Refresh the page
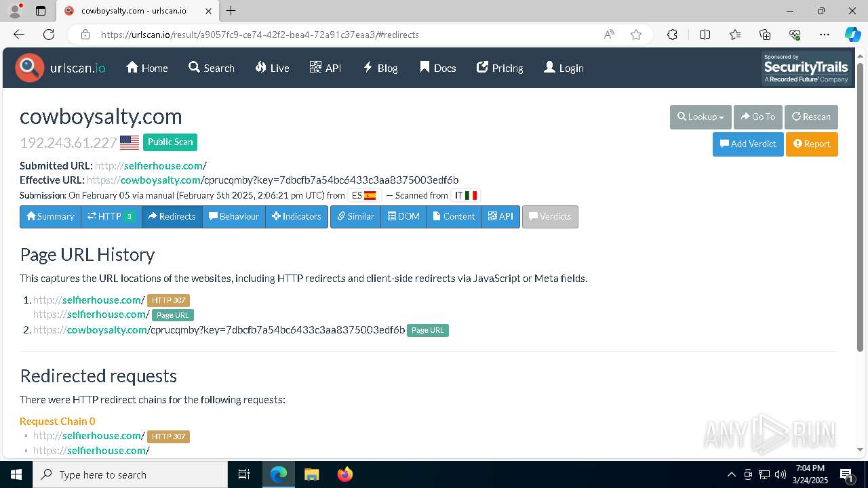This screenshot has height=488, width=868. (49, 35)
